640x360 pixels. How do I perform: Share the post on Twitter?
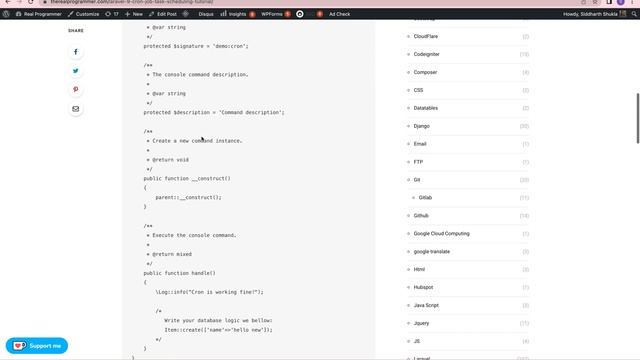pos(76,71)
